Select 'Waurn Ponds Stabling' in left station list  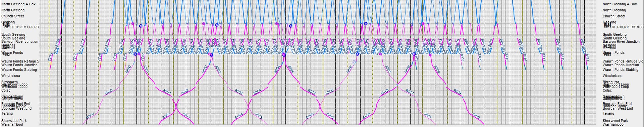tap(19, 70)
